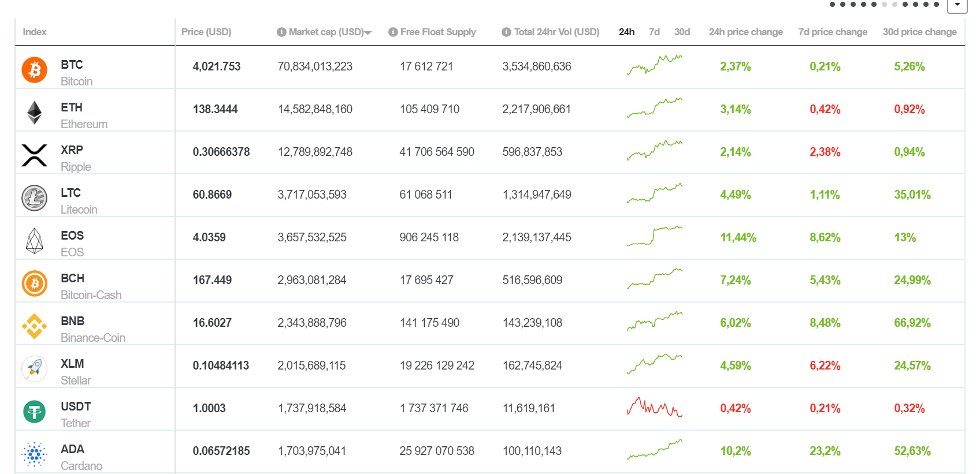Sort table by Free Float Supply header
Viewport: 980px width, 474px height.
(x=438, y=32)
